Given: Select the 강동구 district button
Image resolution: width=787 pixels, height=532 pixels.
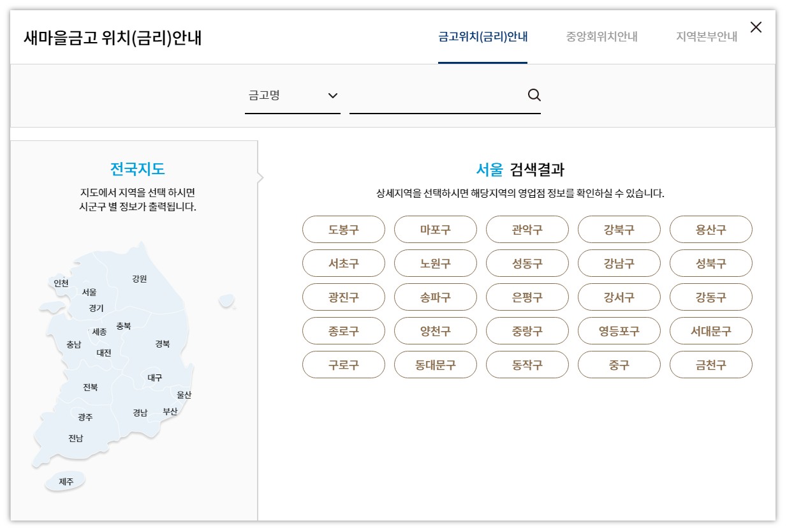Looking at the screenshot, I should pos(711,297).
